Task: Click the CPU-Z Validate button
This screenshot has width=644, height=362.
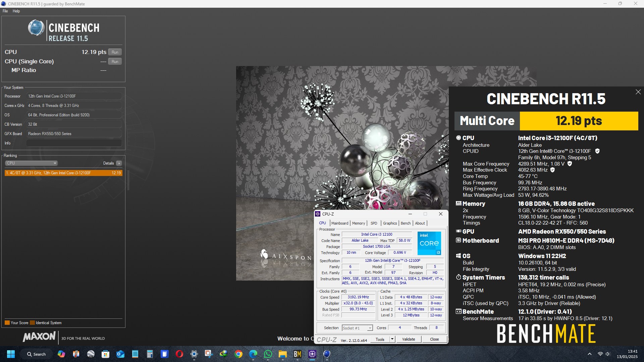Action: pos(409,340)
